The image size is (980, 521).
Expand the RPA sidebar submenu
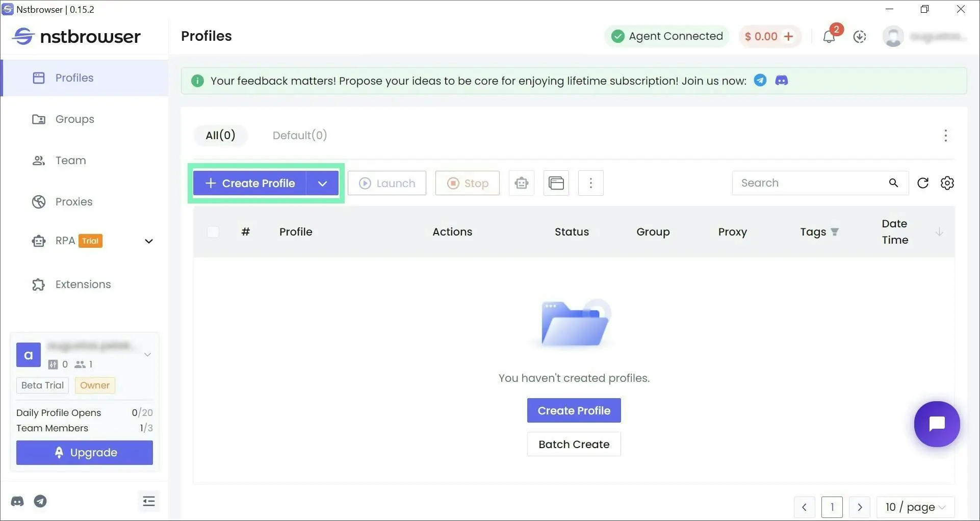click(x=148, y=241)
